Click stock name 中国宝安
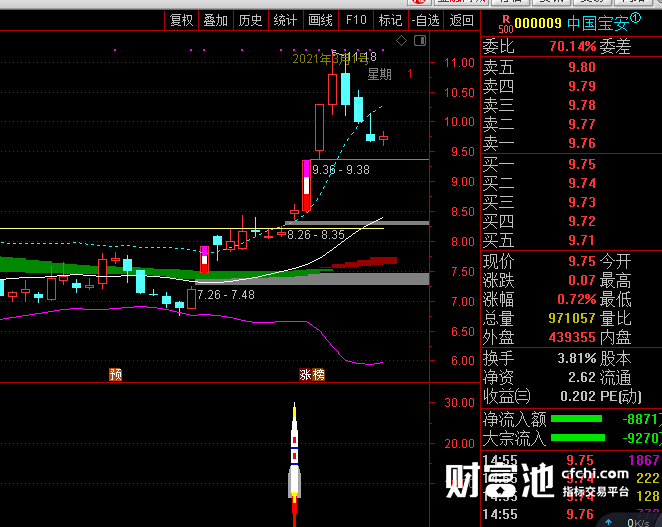This screenshot has height=527, width=662. coord(598,23)
